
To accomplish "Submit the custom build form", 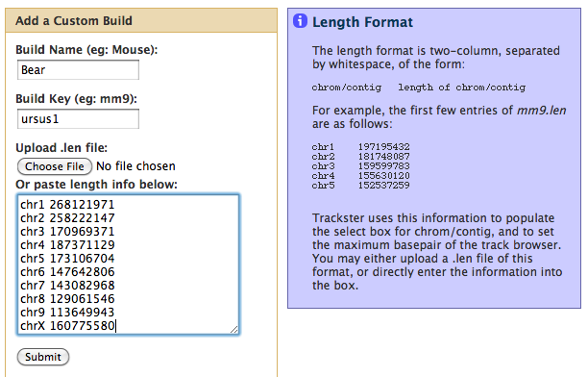I will (x=43, y=357).
